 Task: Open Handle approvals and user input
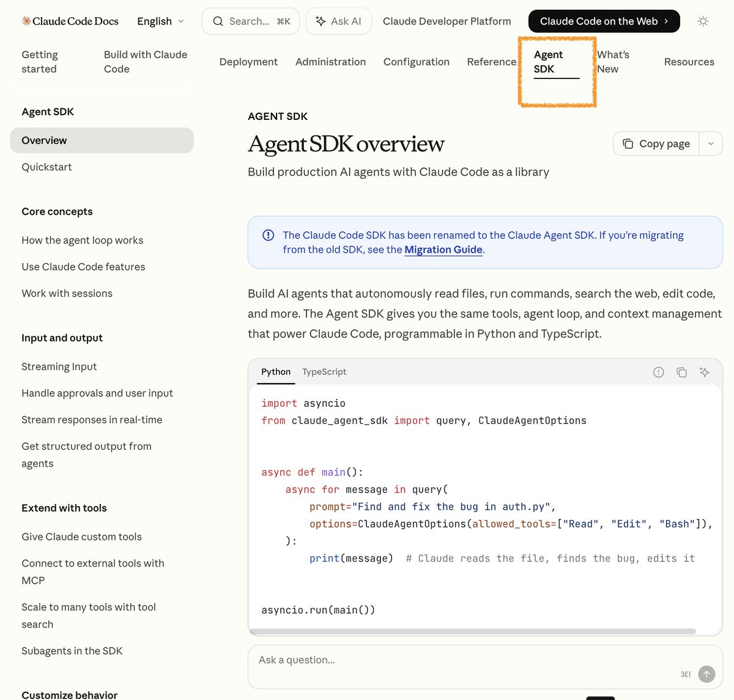coord(97,393)
